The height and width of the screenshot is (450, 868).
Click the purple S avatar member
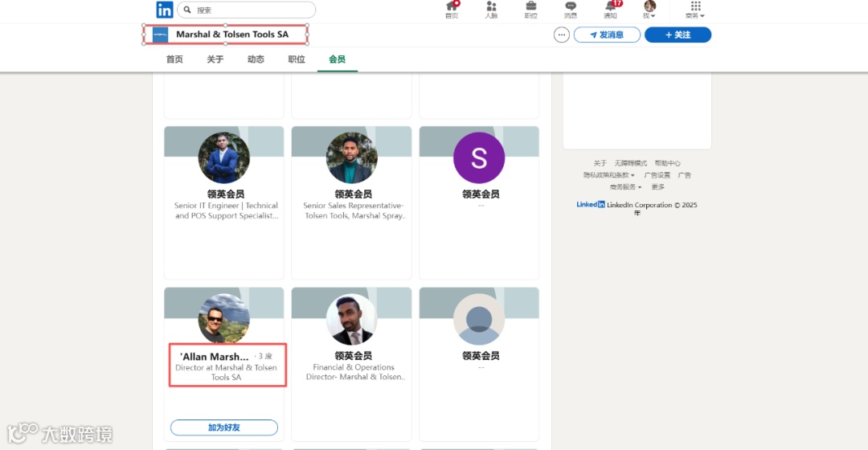click(479, 157)
